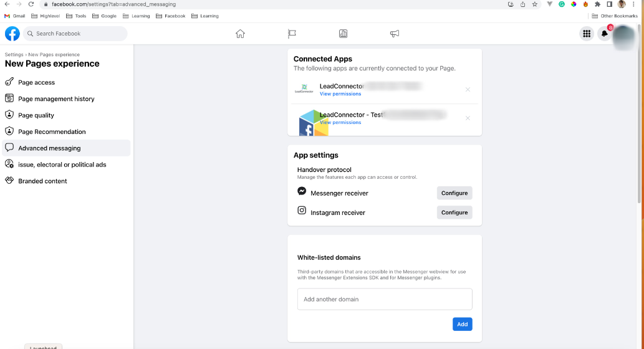Open the Gmail bookmark
644x349 pixels.
[15, 16]
